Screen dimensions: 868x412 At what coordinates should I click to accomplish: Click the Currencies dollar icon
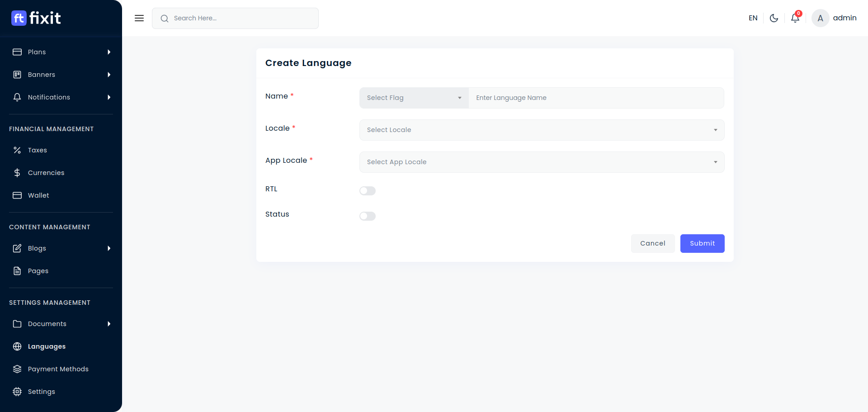pos(17,173)
